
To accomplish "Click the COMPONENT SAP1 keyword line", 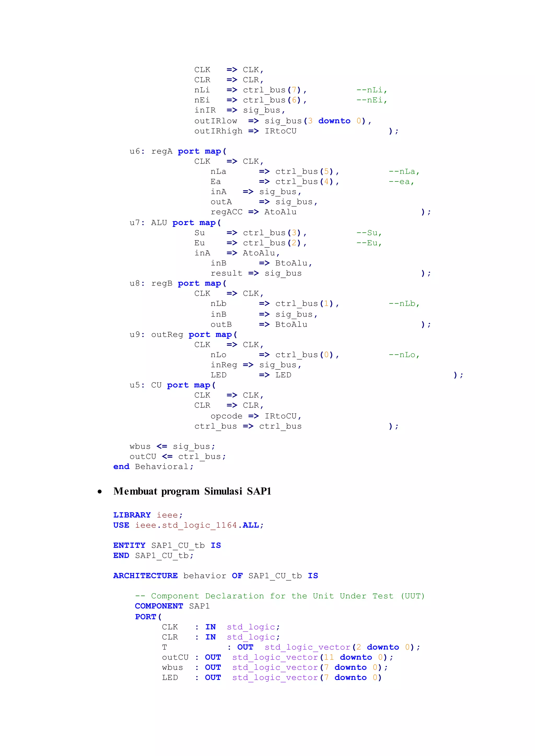I will [x=172, y=606].
